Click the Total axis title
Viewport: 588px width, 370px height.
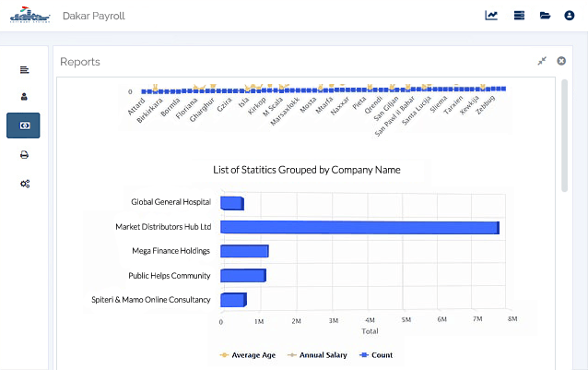370,331
